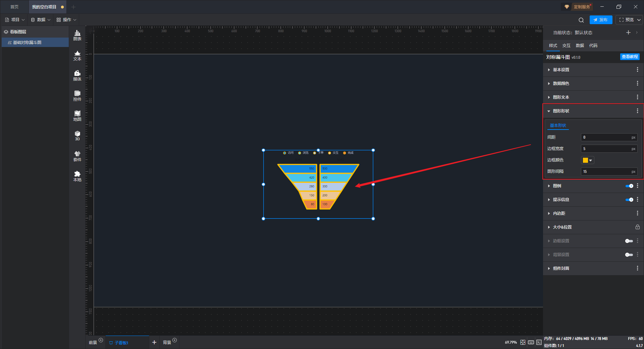644x349 pixels.
Task: Toggle the 完成 legend item in chart
Action: pos(348,153)
